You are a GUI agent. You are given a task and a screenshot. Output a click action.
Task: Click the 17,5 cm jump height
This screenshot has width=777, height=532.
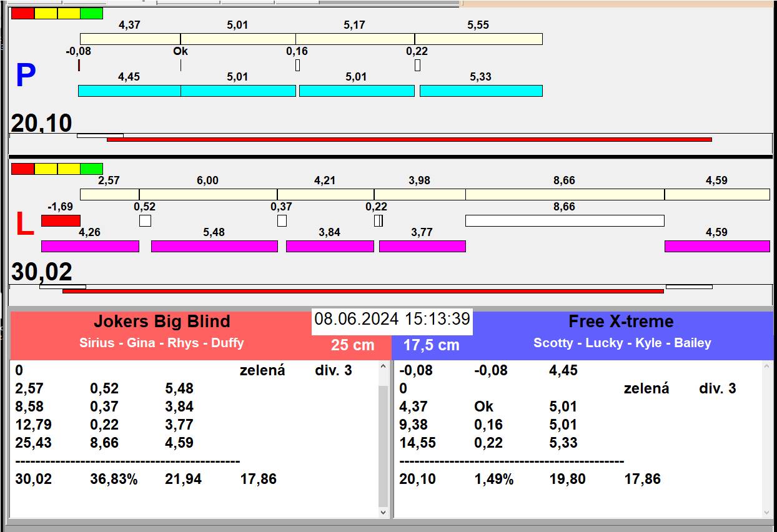coord(431,345)
